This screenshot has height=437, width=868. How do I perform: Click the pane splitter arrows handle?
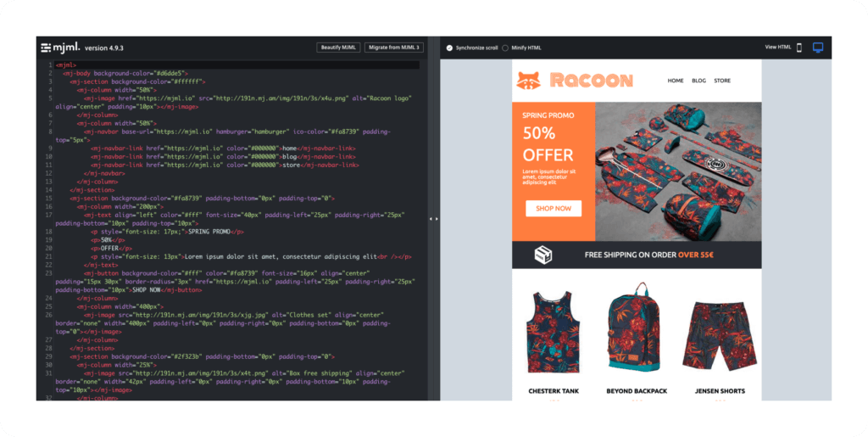click(x=433, y=219)
